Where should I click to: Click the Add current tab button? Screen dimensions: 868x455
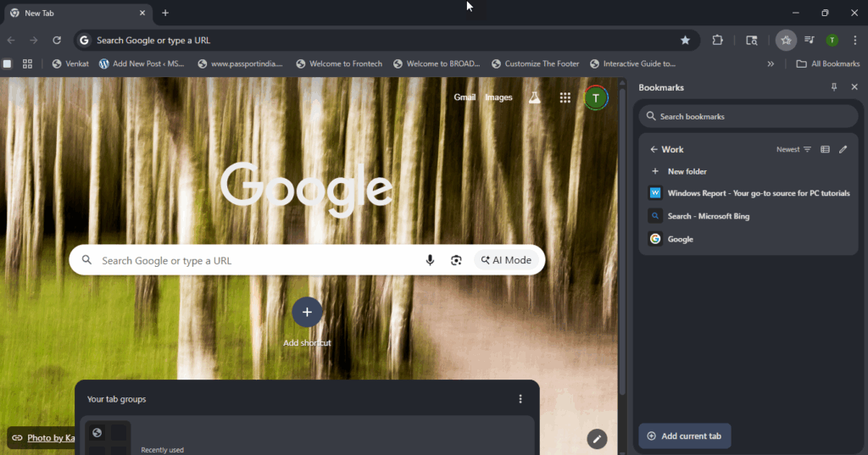[x=685, y=436]
